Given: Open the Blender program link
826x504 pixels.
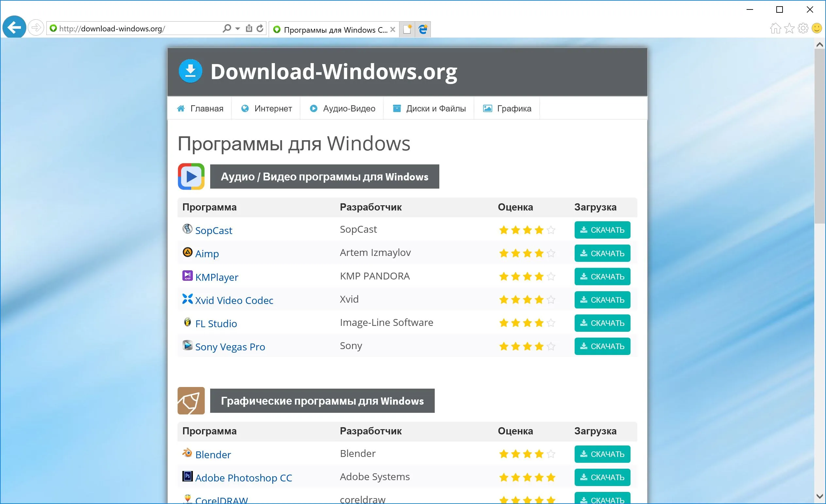Looking at the screenshot, I should [x=213, y=455].
